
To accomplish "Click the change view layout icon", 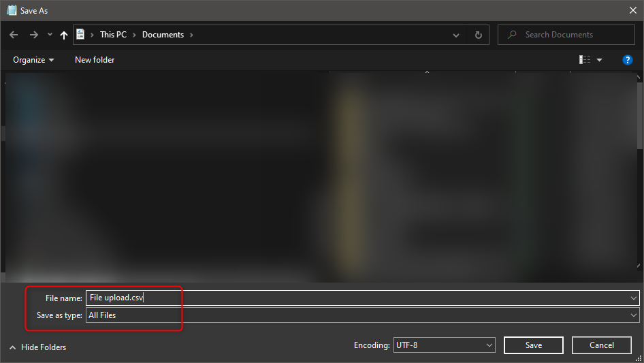I will (585, 60).
